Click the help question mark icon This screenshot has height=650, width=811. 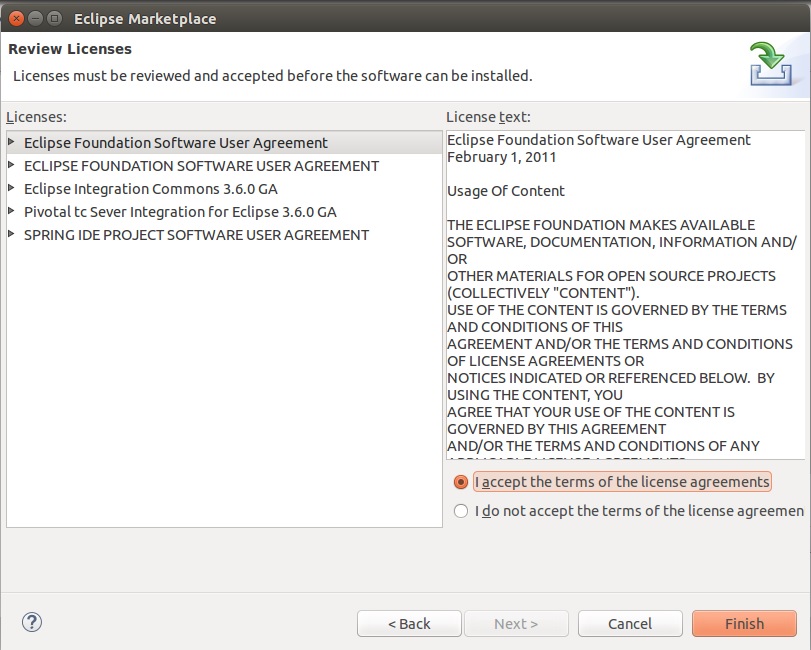[x=32, y=622]
